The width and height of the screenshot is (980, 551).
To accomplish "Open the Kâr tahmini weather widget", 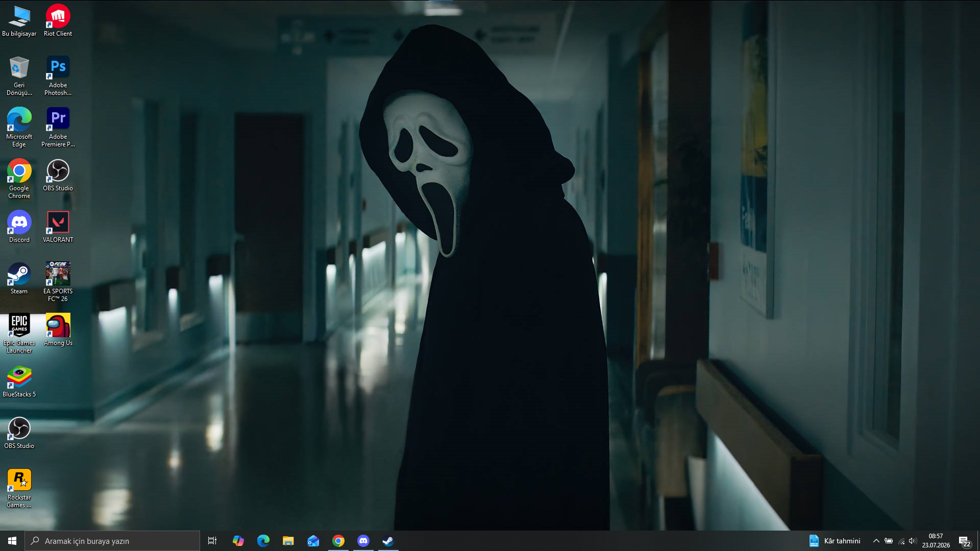I will [835, 541].
